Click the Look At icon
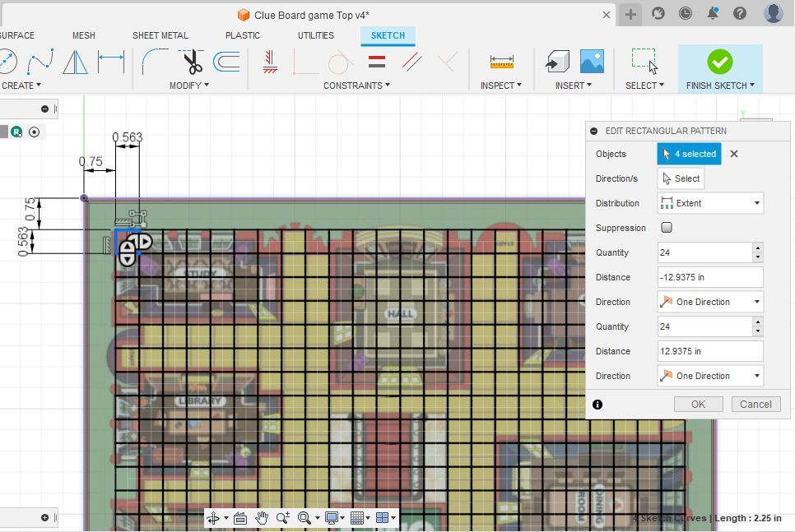The image size is (795, 532). pos(240,518)
